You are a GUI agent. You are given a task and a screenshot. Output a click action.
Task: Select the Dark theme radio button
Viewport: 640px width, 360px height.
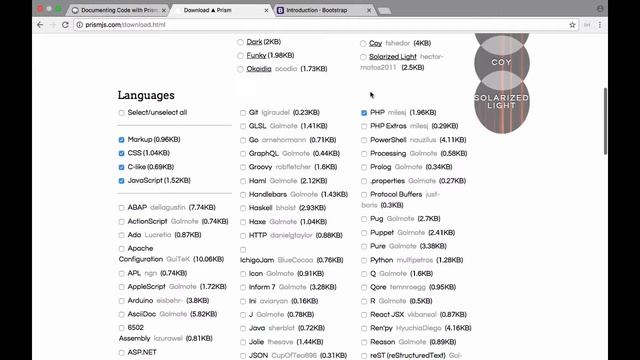(x=240, y=42)
